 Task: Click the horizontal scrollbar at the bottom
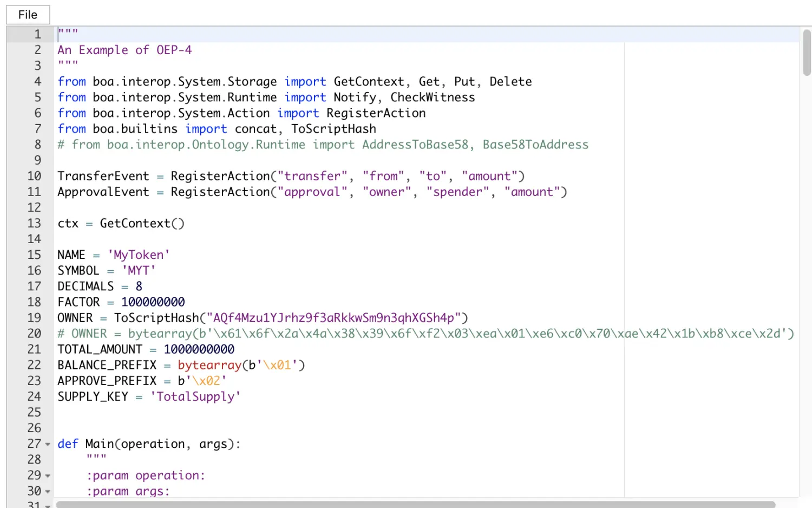[x=415, y=504]
